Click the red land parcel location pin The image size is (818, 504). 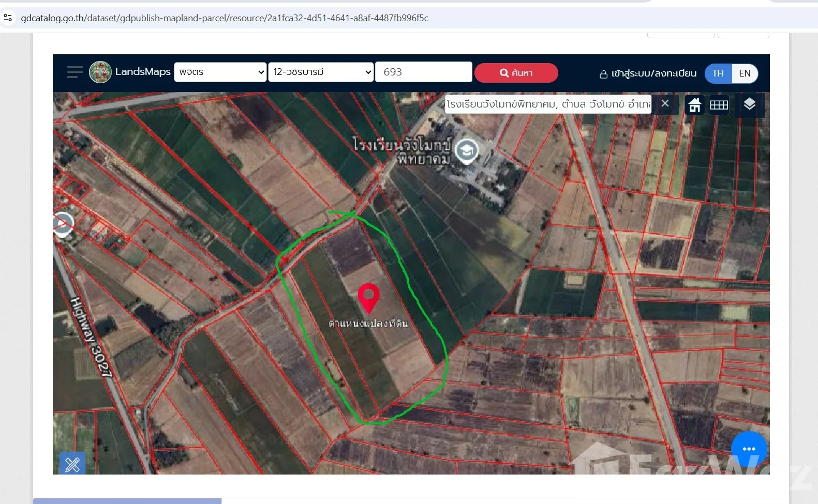coord(368,297)
